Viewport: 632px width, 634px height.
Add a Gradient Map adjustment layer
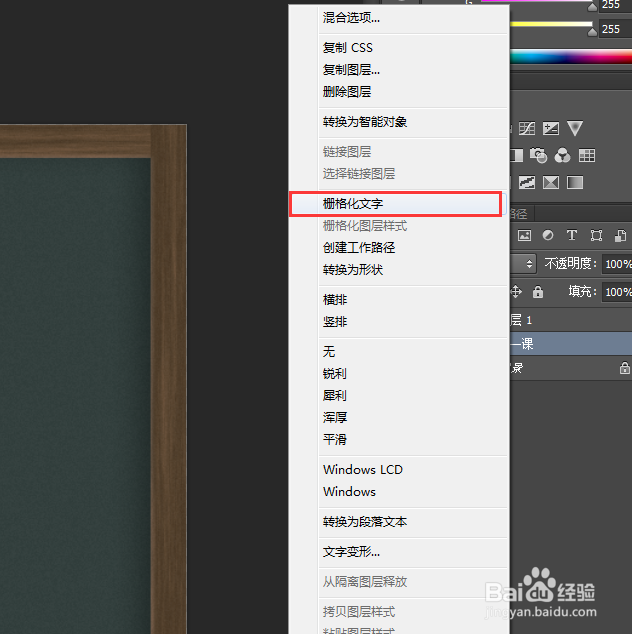(x=575, y=182)
